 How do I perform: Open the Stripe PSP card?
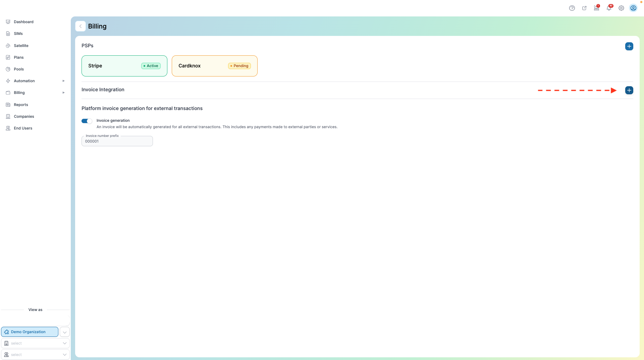(124, 66)
